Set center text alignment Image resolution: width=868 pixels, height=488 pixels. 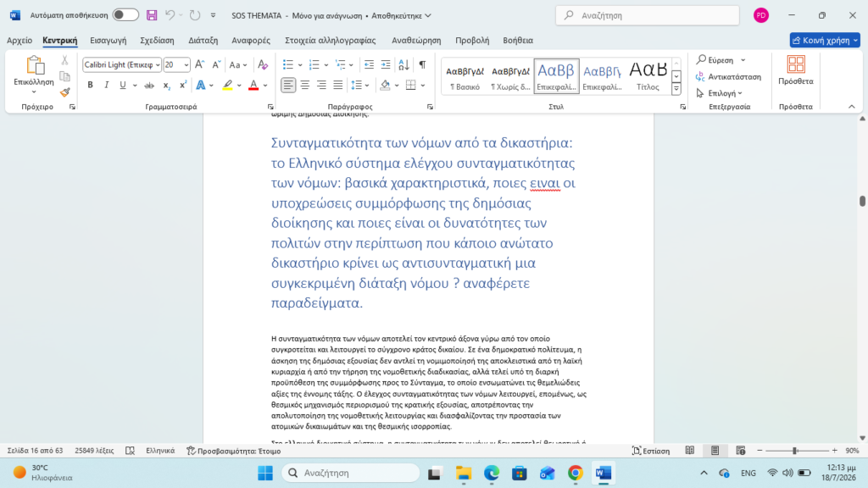coord(305,86)
